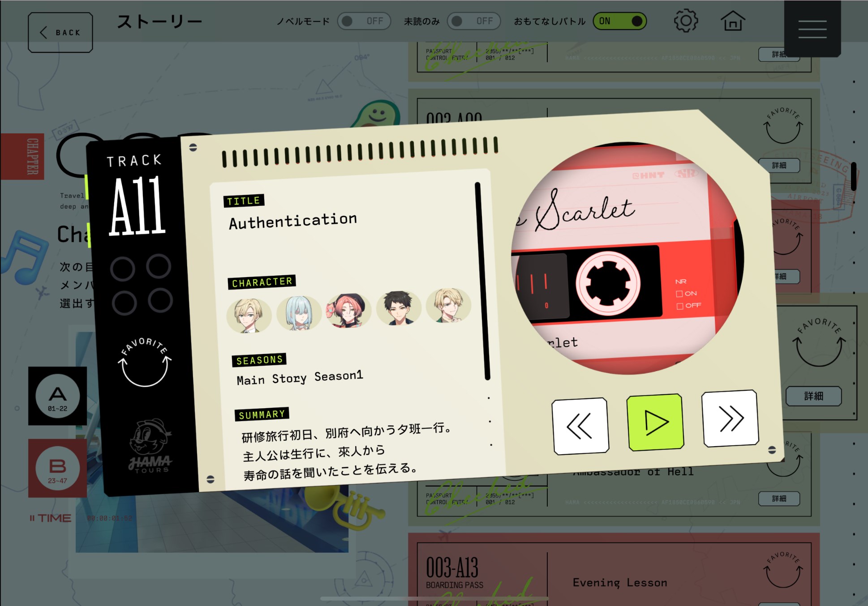Skip to the previous track
Image resolution: width=868 pixels, height=606 pixels.
580,426
